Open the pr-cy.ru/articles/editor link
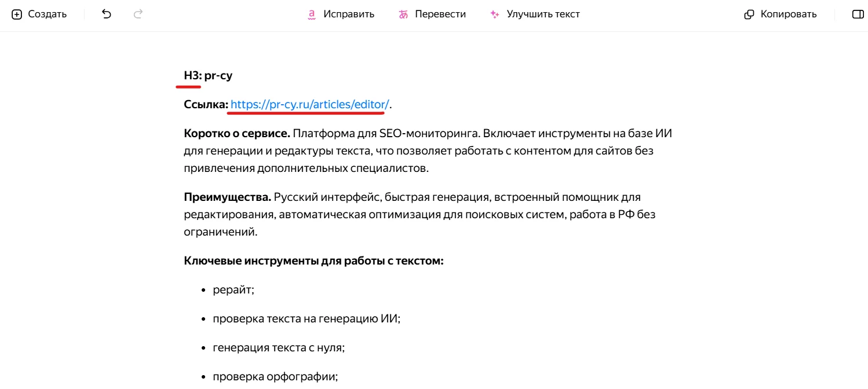 click(310, 104)
